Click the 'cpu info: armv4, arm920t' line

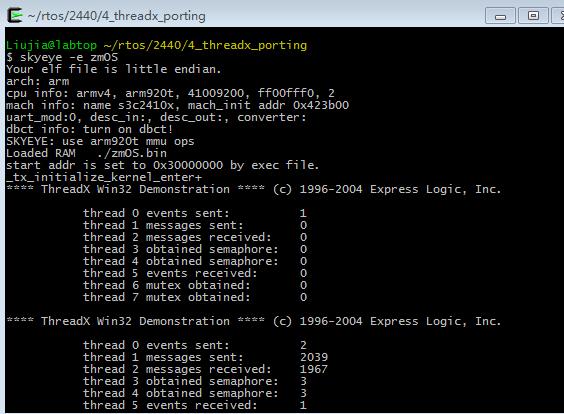point(170,93)
